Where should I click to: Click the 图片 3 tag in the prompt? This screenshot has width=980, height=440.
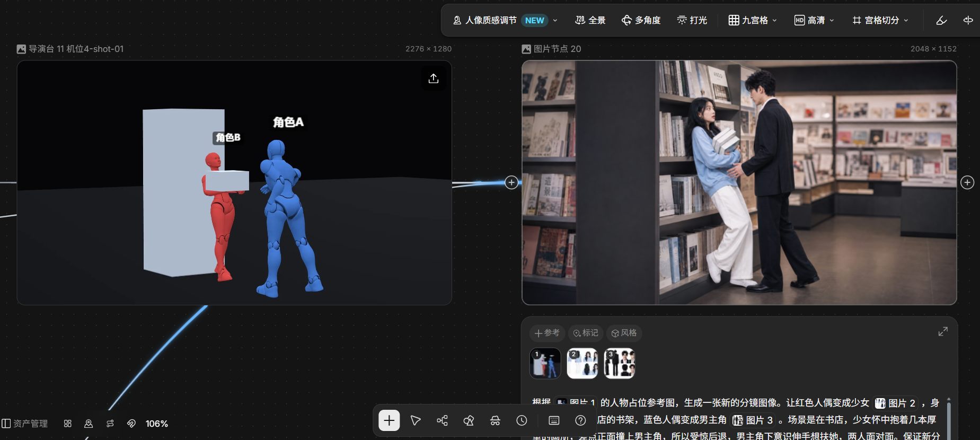click(753, 420)
